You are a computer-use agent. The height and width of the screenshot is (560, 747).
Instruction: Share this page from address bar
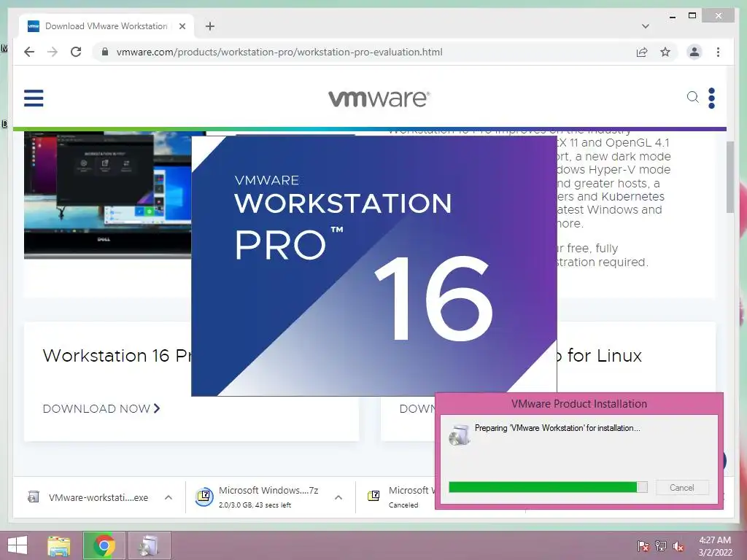642,52
